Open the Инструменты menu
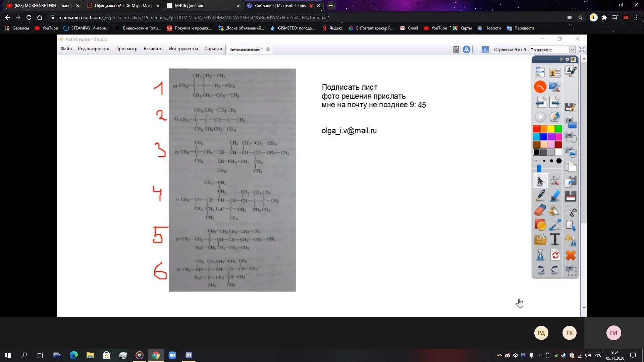The height and width of the screenshot is (362, 644). 183,49
